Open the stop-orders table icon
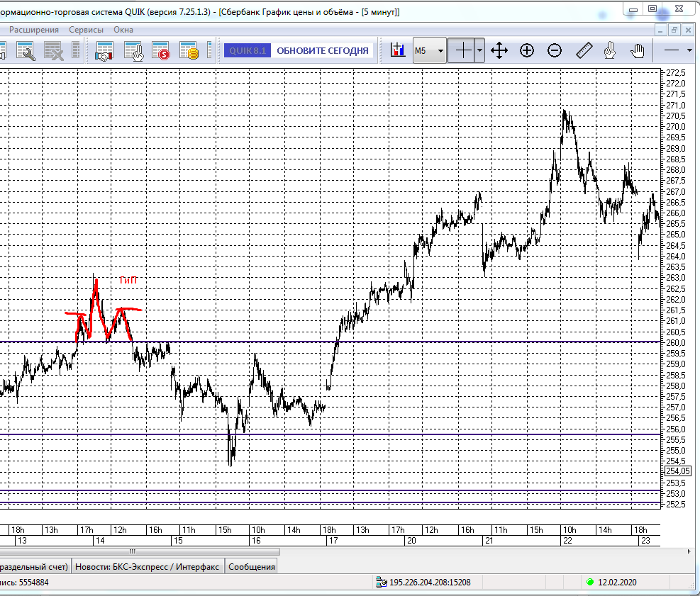This screenshot has width=700, height=596. click(161, 50)
